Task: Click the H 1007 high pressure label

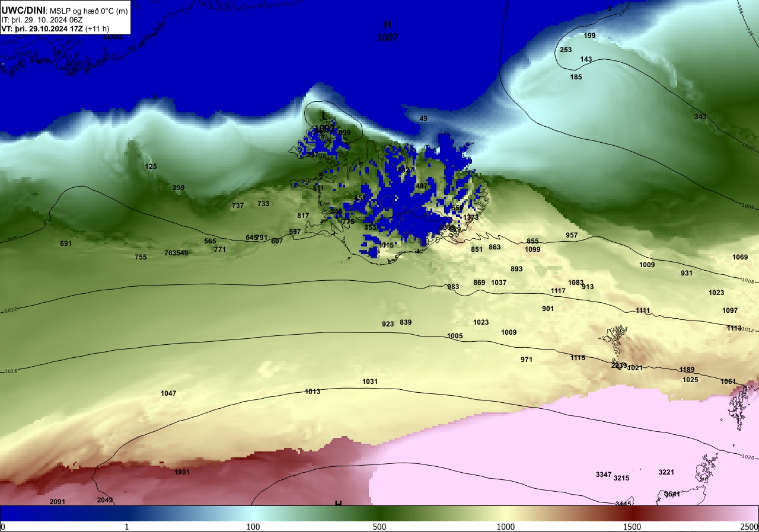Action: coord(387,31)
